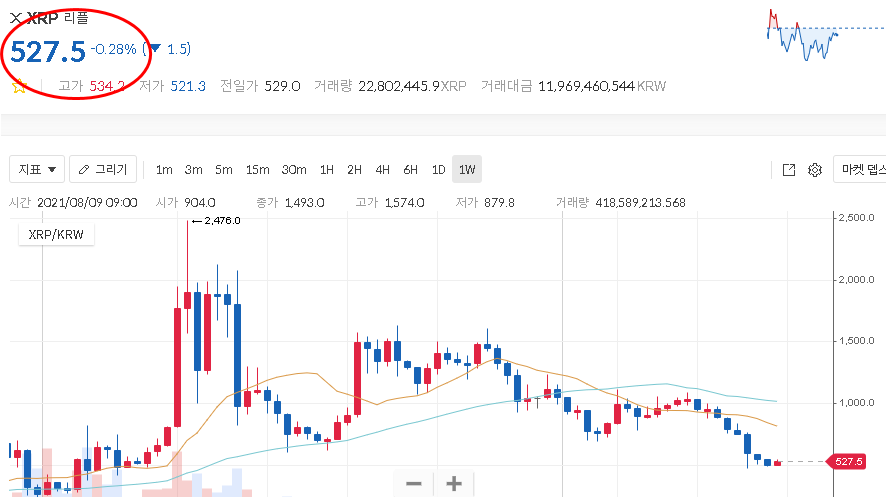886x497 pixels.
Task: Click the 2,000.0 price axis label
Action: [856, 280]
